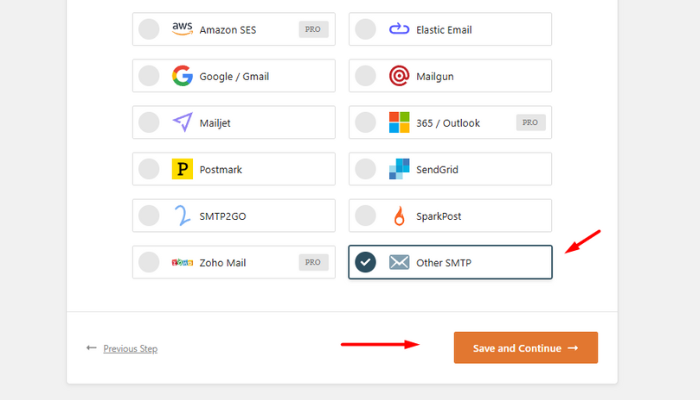Click the Postmark label text
The width and height of the screenshot is (700, 400).
click(221, 170)
